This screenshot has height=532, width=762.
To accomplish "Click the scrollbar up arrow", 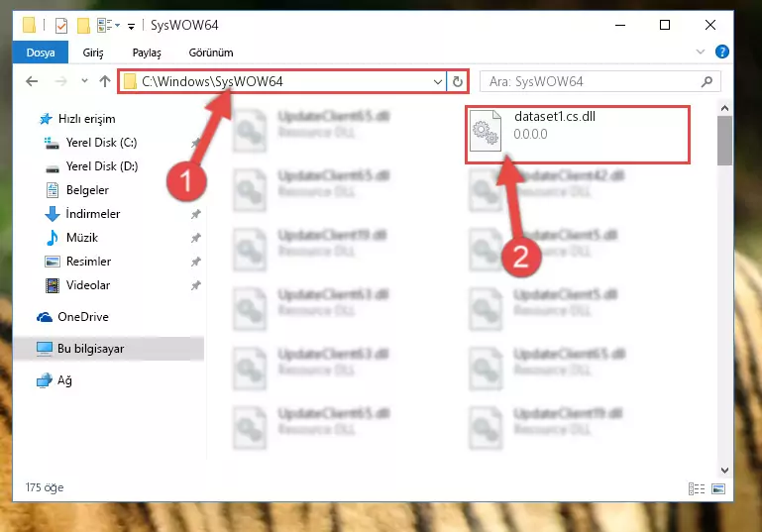I will coord(724,108).
